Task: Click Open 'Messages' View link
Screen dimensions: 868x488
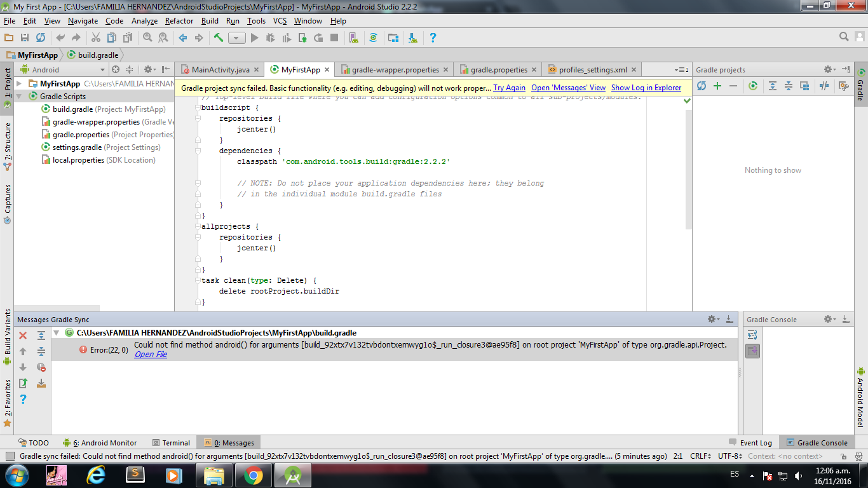Action: tap(569, 88)
